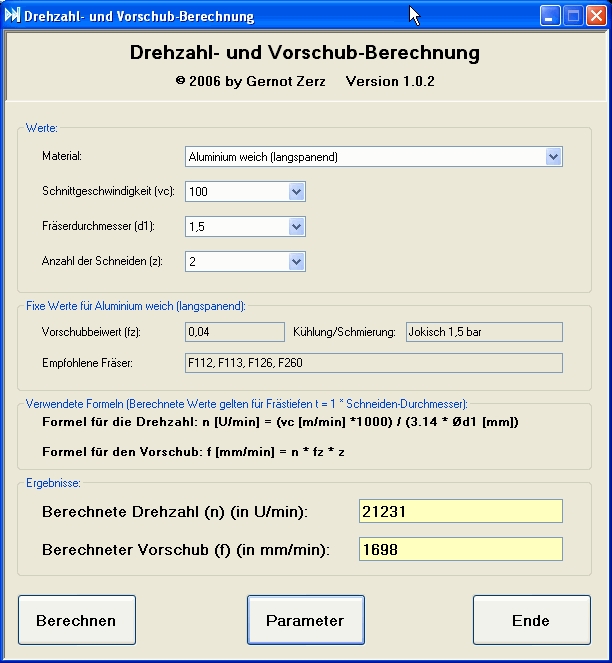Click the Ende button to exit
Viewport: 612px width, 663px height.
pos(531,621)
